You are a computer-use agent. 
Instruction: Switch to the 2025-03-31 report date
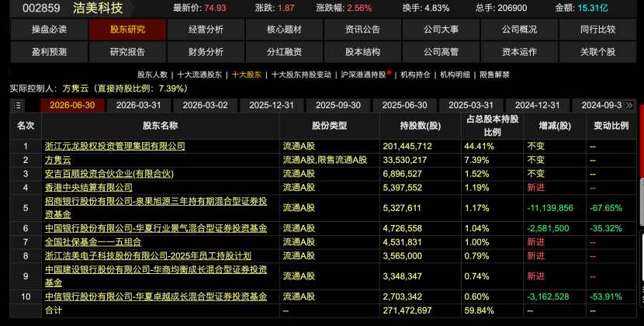click(471, 106)
